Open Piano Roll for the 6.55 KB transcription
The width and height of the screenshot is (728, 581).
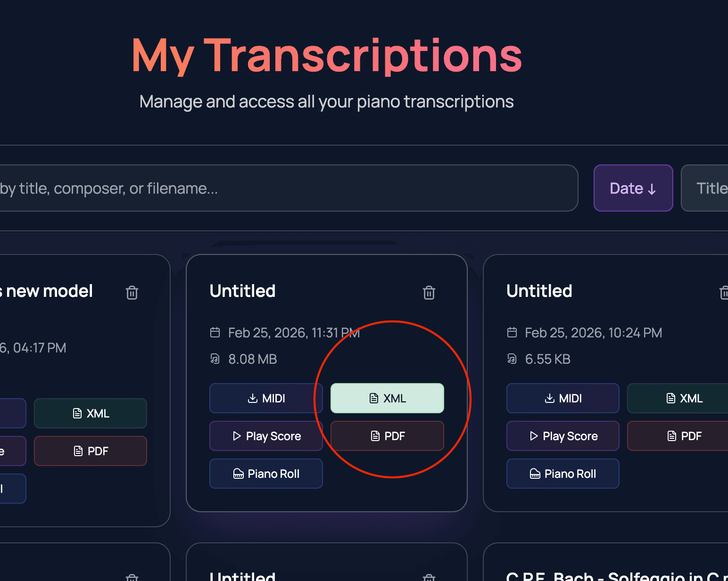(x=563, y=474)
